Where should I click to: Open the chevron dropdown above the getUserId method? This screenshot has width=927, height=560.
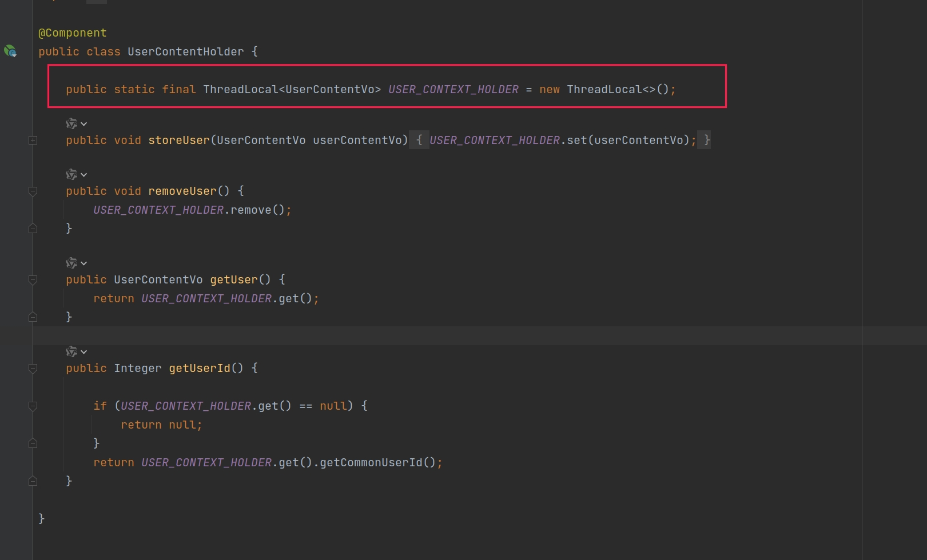pyautogui.click(x=84, y=352)
